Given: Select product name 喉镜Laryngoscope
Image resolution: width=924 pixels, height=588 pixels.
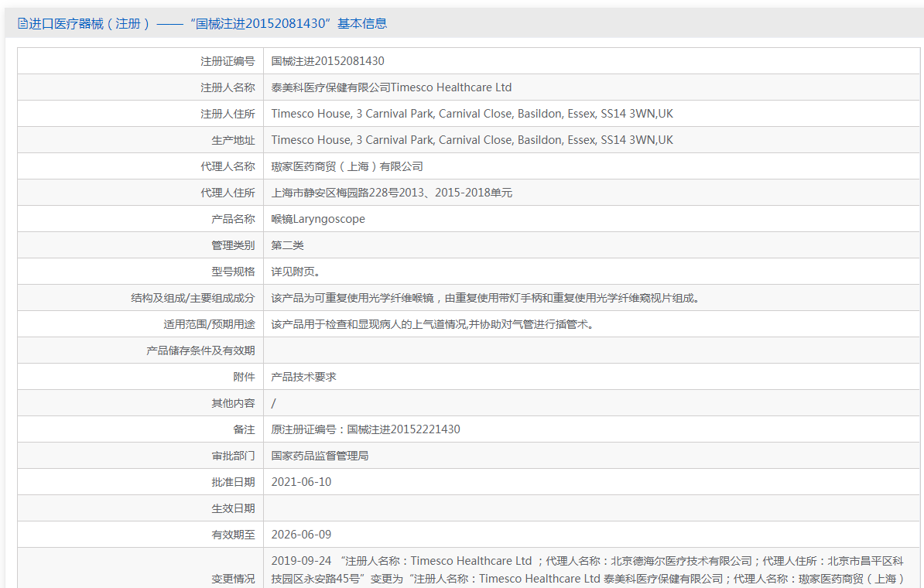Looking at the screenshot, I should click(x=318, y=219).
